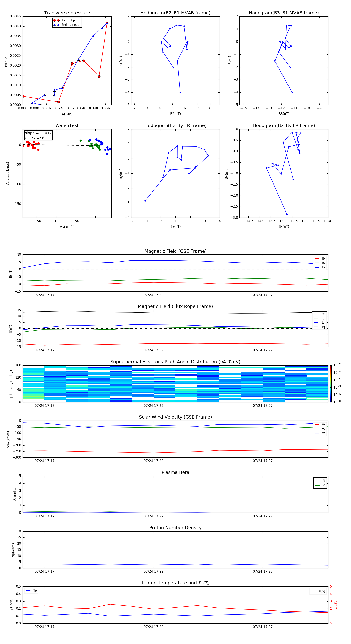Image resolution: width=351 pixels, height=644 pixels.
Task: Click the 'Hodogram(B3_B1 MVAB frame)' title
Action: [284, 13]
